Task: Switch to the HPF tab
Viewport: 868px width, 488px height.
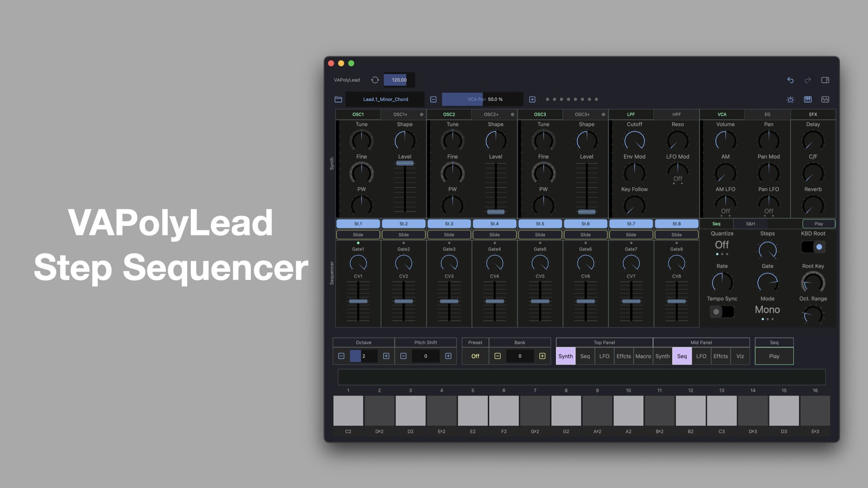Action: (x=676, y=114)
